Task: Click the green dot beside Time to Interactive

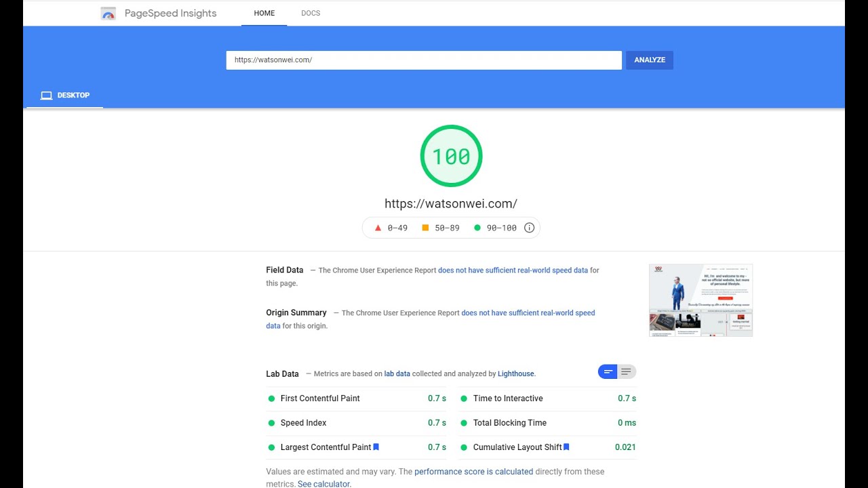Action: (x=465, y=399)
